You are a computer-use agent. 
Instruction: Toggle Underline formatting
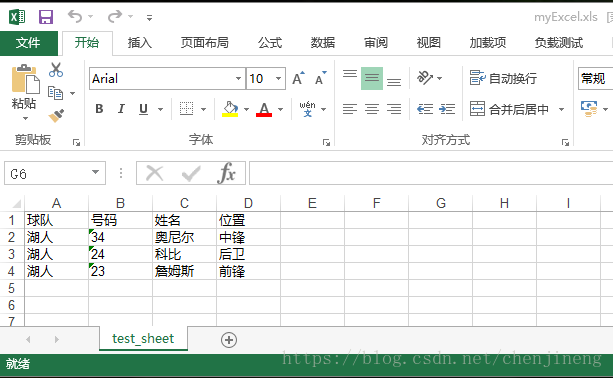tap(143, 109)
